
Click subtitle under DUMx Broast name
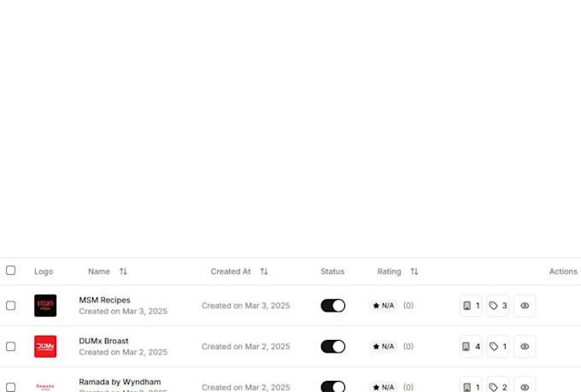[x=123, y=352]
